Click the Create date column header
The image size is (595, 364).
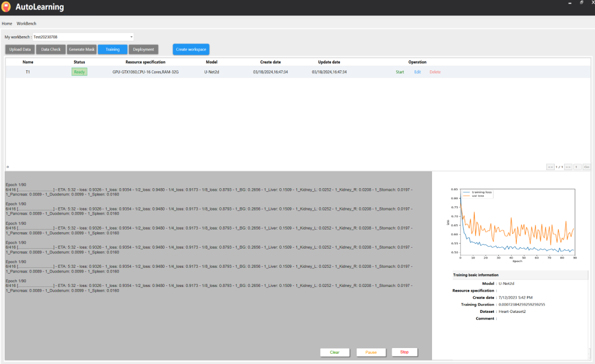pyautogui.click(x=271, y=62)
